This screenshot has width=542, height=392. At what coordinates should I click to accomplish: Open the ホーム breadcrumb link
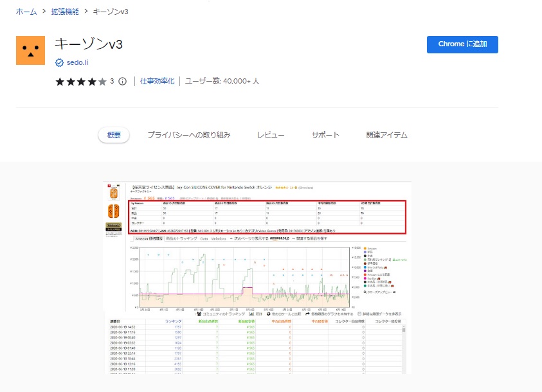tap(26, 12)
